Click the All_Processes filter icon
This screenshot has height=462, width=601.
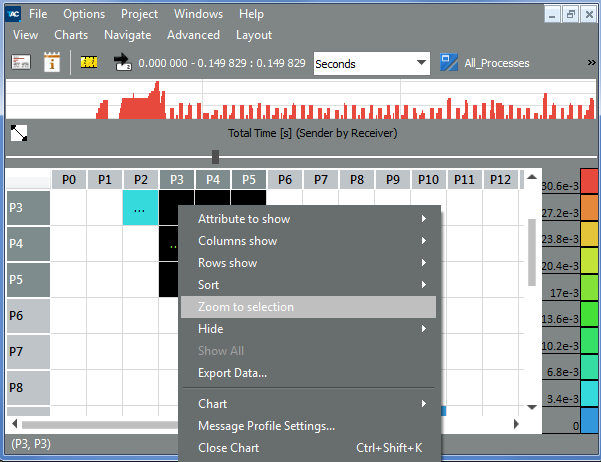point(450,62)
